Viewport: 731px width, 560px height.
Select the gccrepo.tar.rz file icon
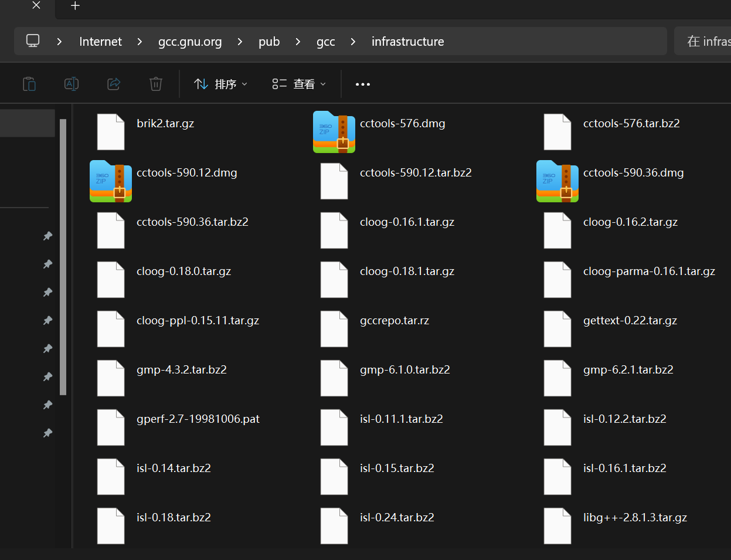[x=334, y=329]
